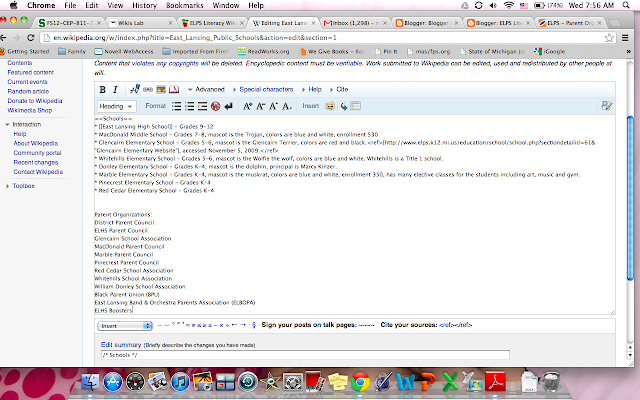Open the Novell WebAccess bookmark
640x400 pixels.
point(124,51)
